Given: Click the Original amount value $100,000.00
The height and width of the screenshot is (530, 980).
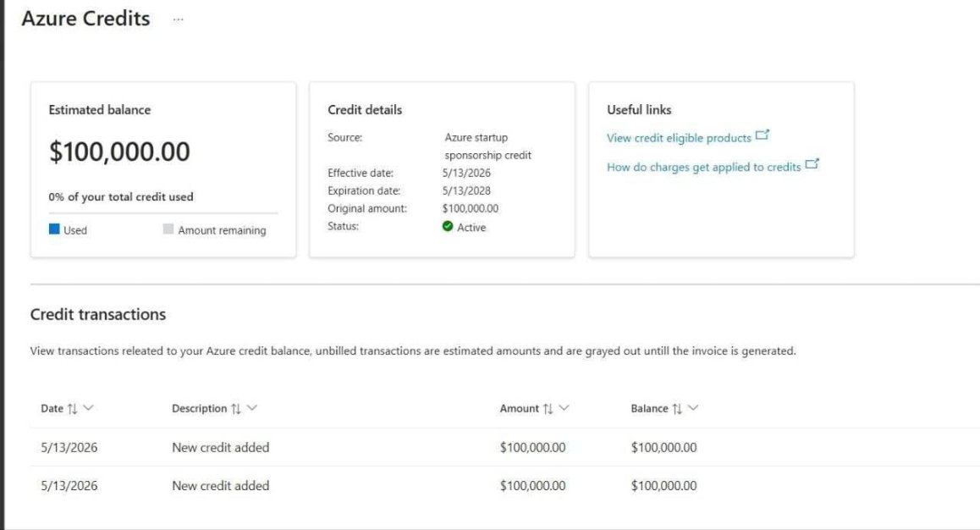Looking at the screenshot, I should click(471, 209).
